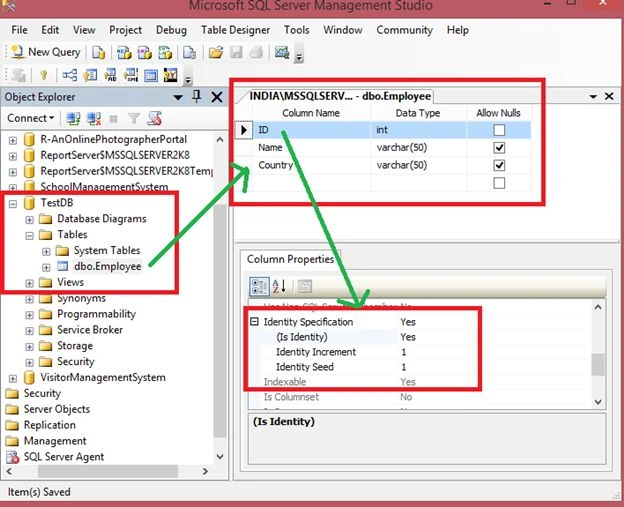Click Connect Object Explorer icon
624x507 pixels.
tap(73, 119)
